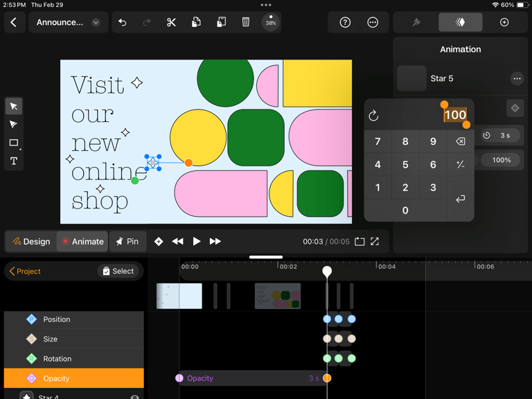Fast forward with the double-right arrows

pyautogui.click(x=215, y=242)
